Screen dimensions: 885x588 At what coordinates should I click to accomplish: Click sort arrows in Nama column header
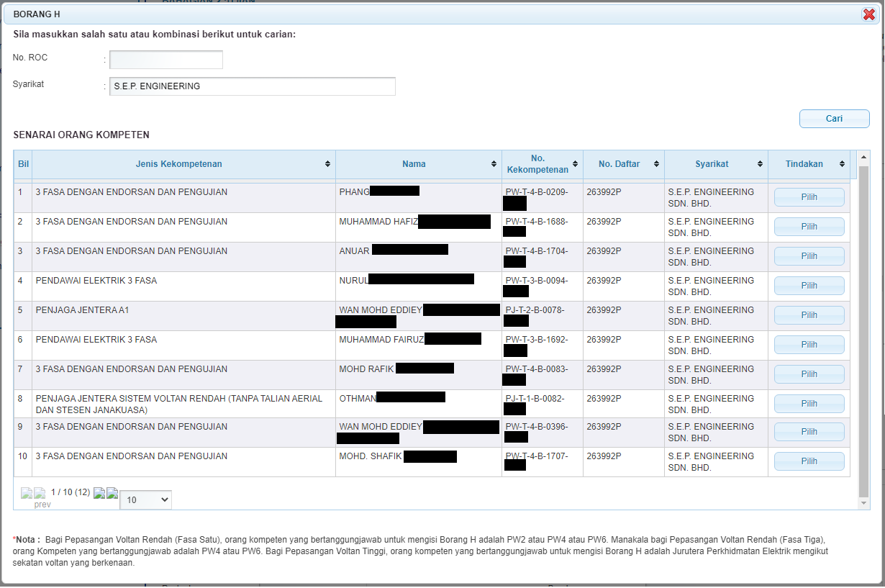click(494, 164)
